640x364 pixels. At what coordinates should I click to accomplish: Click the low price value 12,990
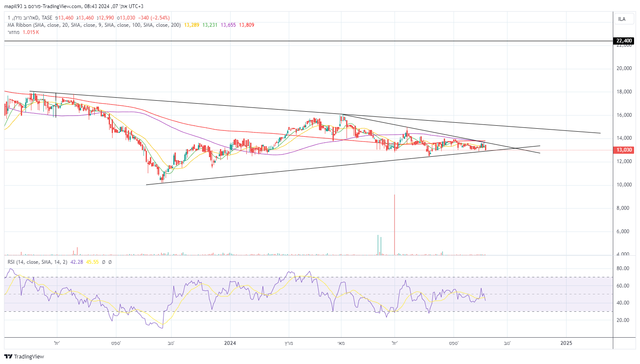(106, 18)
